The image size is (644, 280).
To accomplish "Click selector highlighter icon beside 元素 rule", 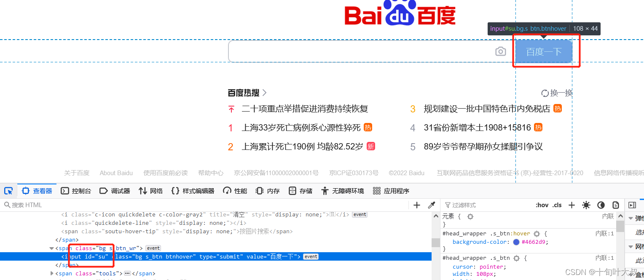I will [x=470, y=216].
